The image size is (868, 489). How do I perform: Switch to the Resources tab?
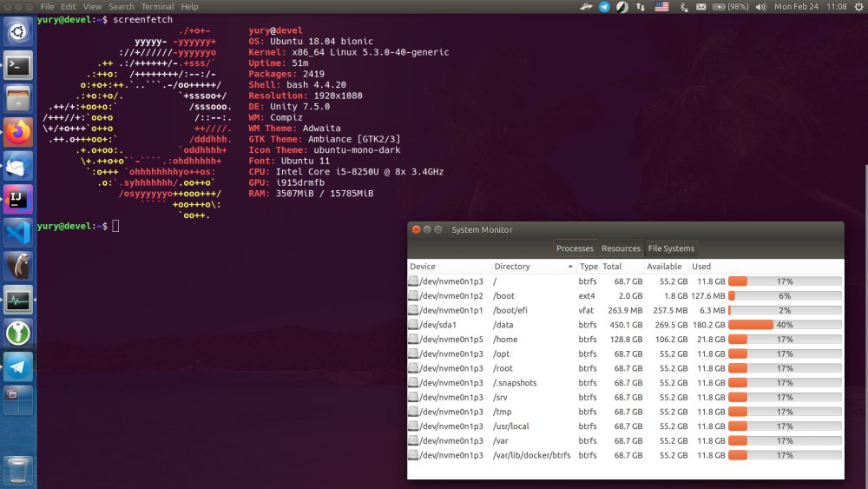pos(621,248)
